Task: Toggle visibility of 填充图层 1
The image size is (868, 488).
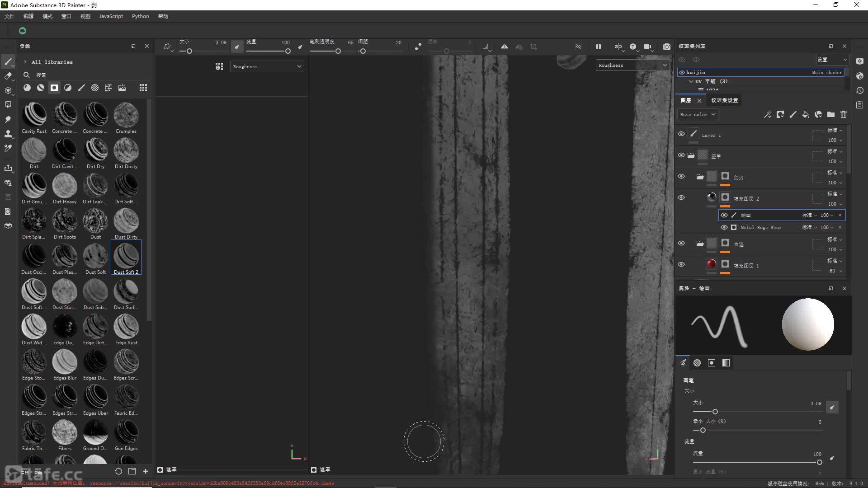Action: (x=681, y=264)
